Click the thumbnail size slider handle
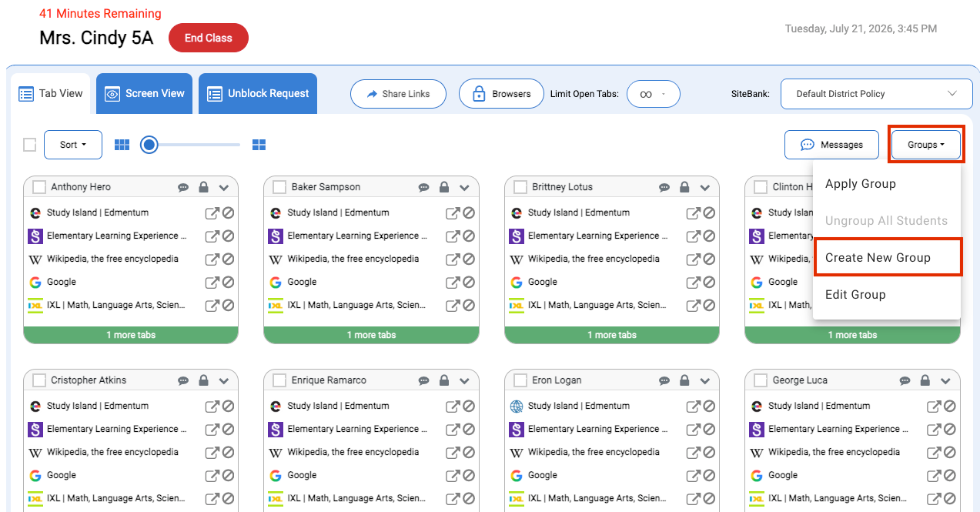Viewport: 980px width, 512px height. tap(149, 145)
